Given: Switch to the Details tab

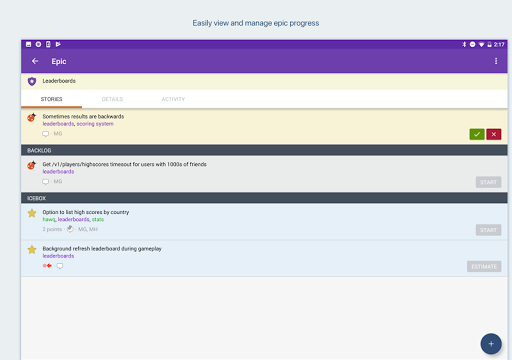Looking at the screenshot, I should pyautogui.click(x=112, y=99).
